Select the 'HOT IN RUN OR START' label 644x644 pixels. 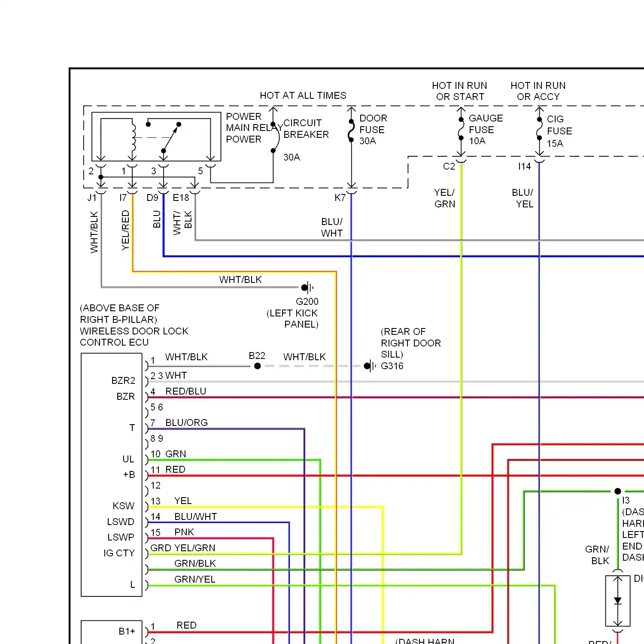pos(460,91)
